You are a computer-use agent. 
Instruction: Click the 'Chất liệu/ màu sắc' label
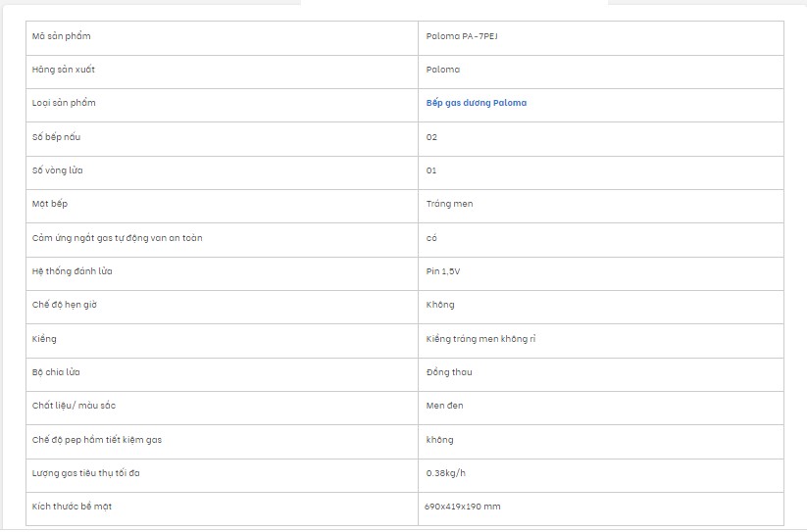(x=74, y=406)
